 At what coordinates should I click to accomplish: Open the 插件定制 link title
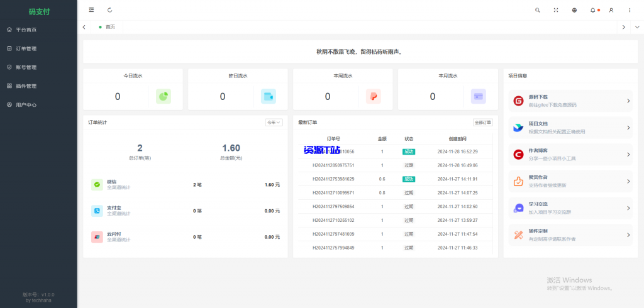[538, 231]
